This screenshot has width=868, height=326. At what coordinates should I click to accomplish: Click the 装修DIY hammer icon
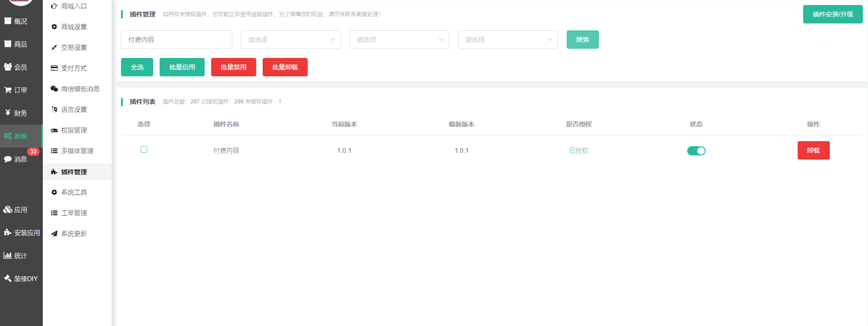coord(8,278)
